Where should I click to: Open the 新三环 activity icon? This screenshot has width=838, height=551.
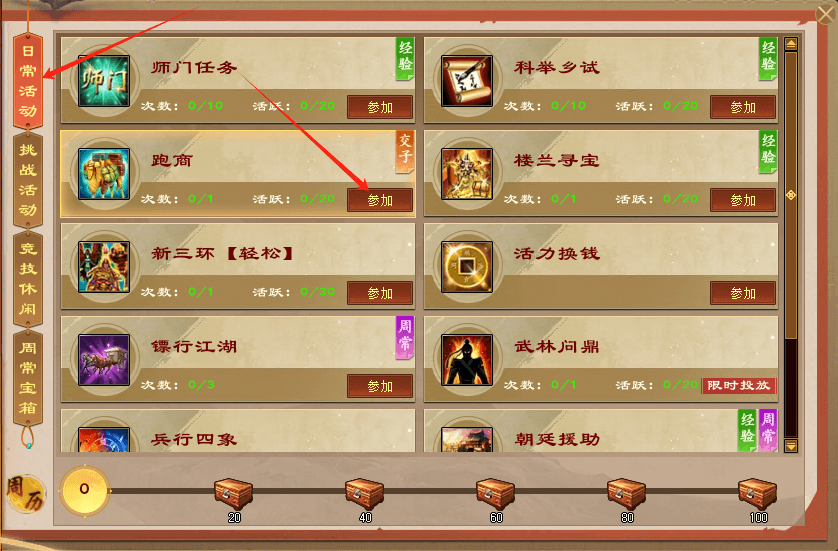104,267
